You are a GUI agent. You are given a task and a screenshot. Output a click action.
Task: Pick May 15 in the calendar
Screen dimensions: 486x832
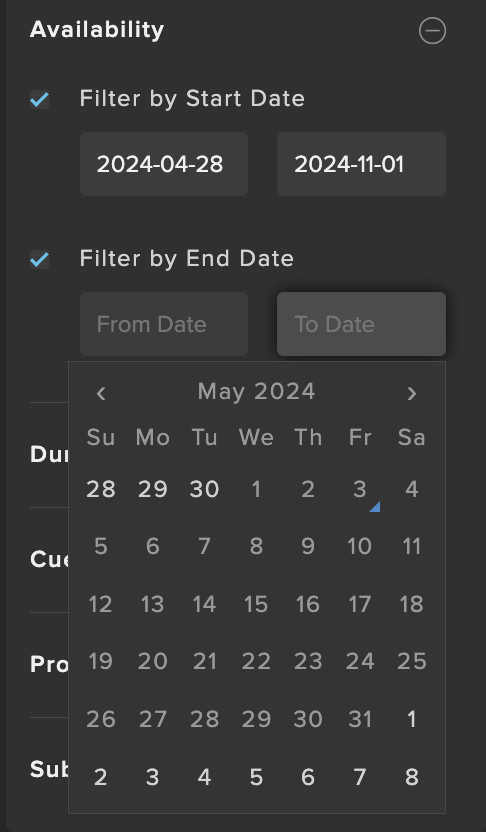pos(256,604)
